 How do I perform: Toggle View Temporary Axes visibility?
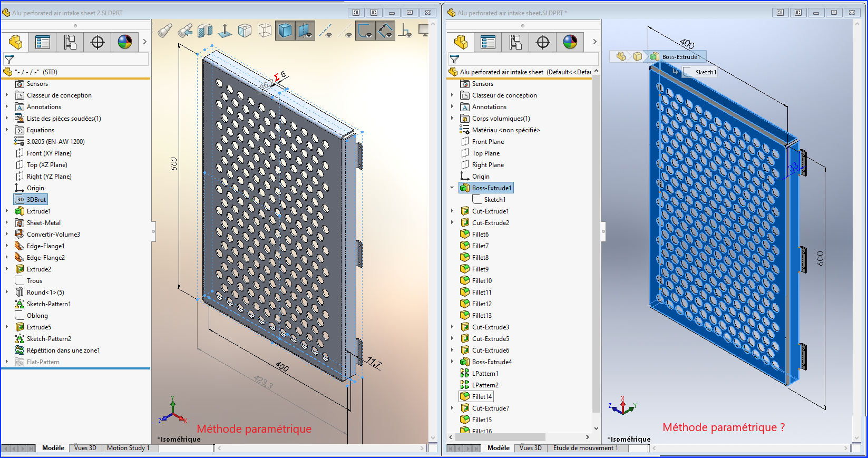[x=346, y=31]
